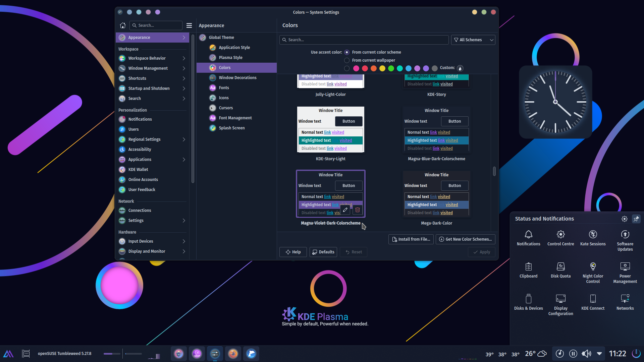The height and width of the screenshot is (362, 644).
Task: Click the color schemes search field
Action: coord(364,40)
